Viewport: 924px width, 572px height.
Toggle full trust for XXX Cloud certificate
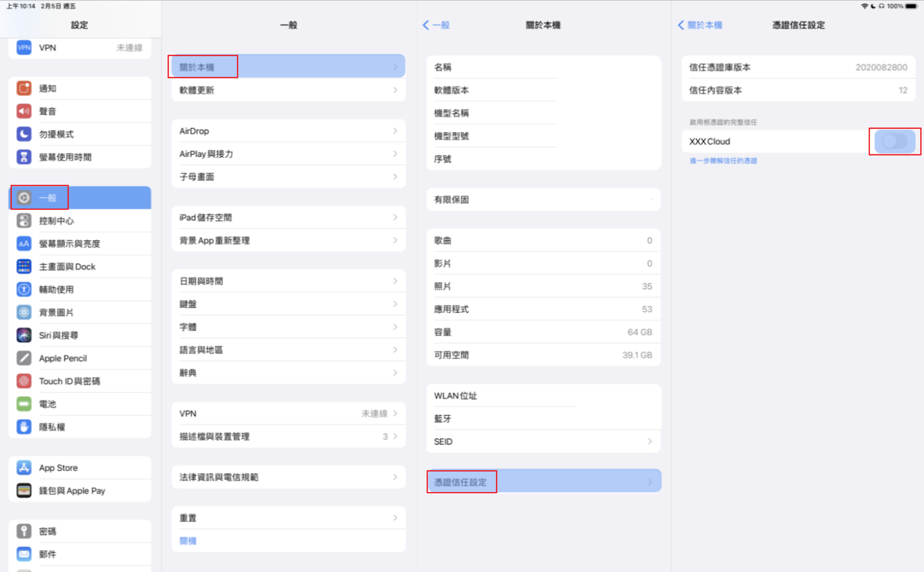(x=894, y=141)
